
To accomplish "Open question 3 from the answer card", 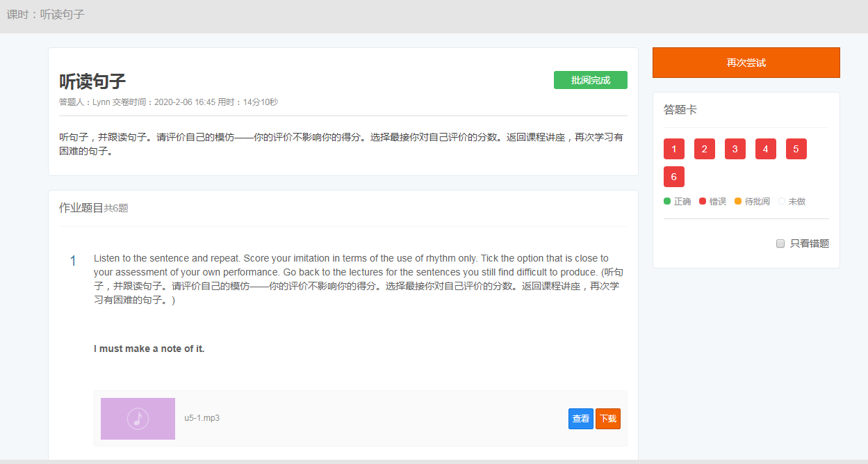I will pos(735,150).
